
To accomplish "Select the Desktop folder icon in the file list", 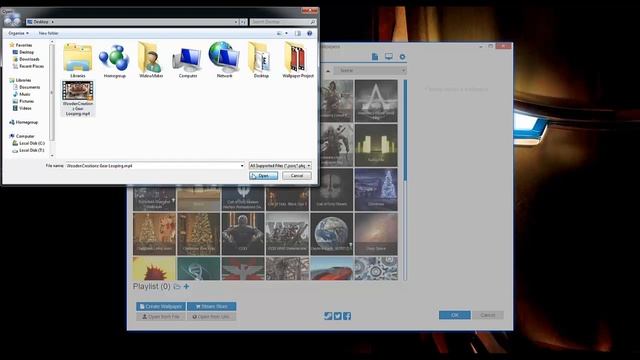I will (261, 60).
